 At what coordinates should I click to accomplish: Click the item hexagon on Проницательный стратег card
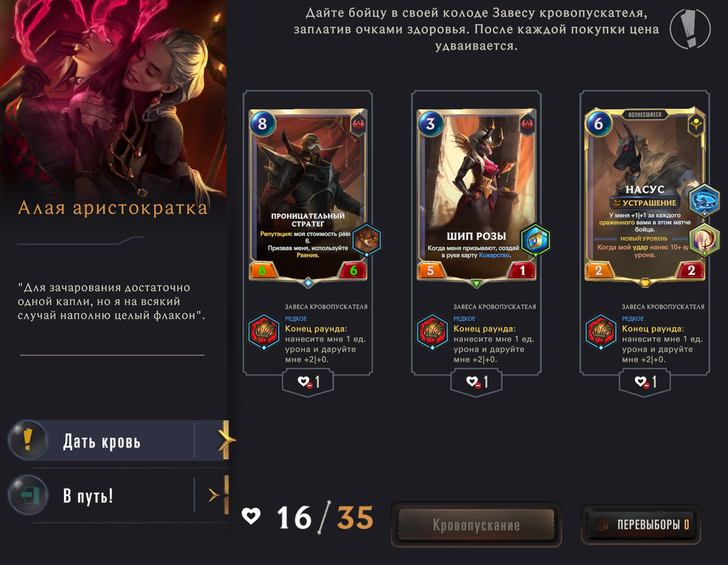tap(367, 241)
